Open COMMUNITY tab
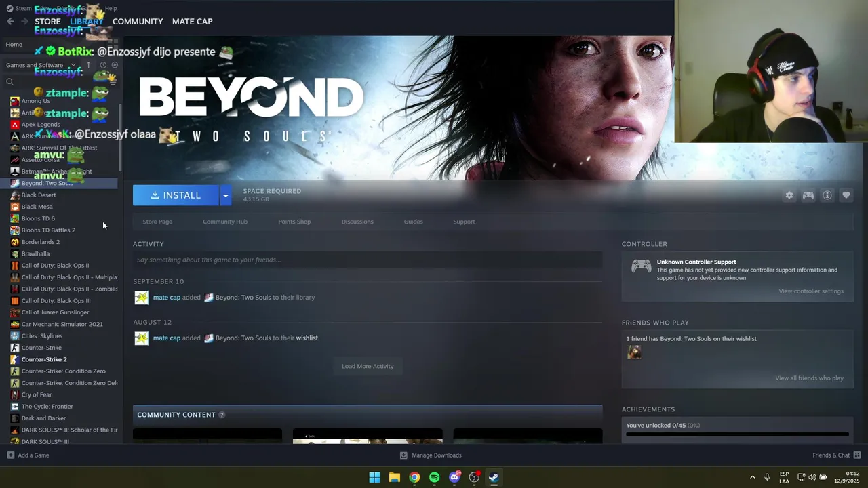This screenshot has width=868, height=488. pyautogui.click(x=138, y=22)
